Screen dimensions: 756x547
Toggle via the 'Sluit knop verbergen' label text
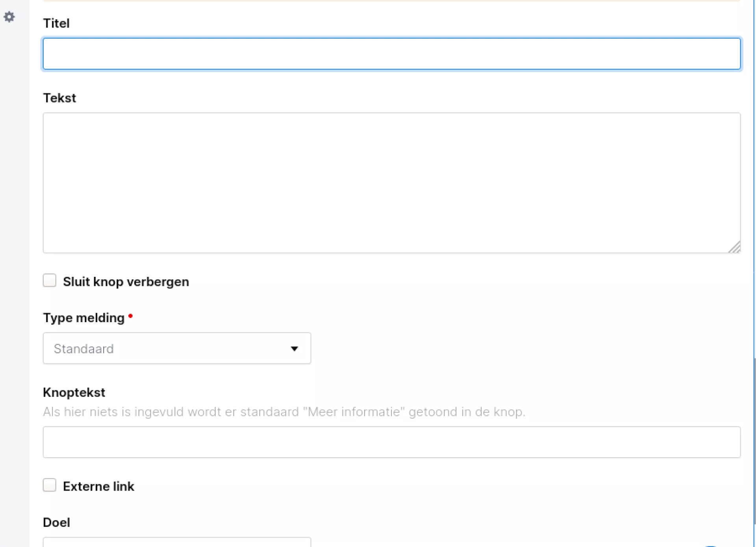tap(126, 282)
